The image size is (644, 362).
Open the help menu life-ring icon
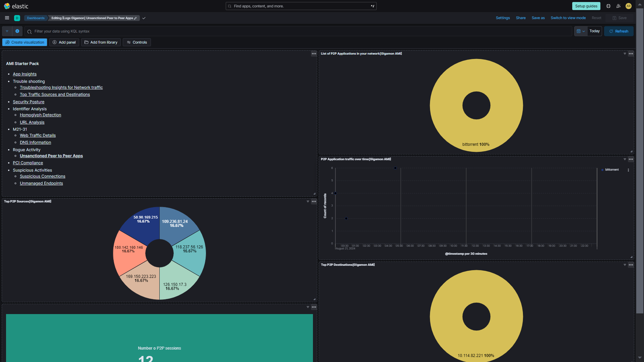click(x=608, y=6)
